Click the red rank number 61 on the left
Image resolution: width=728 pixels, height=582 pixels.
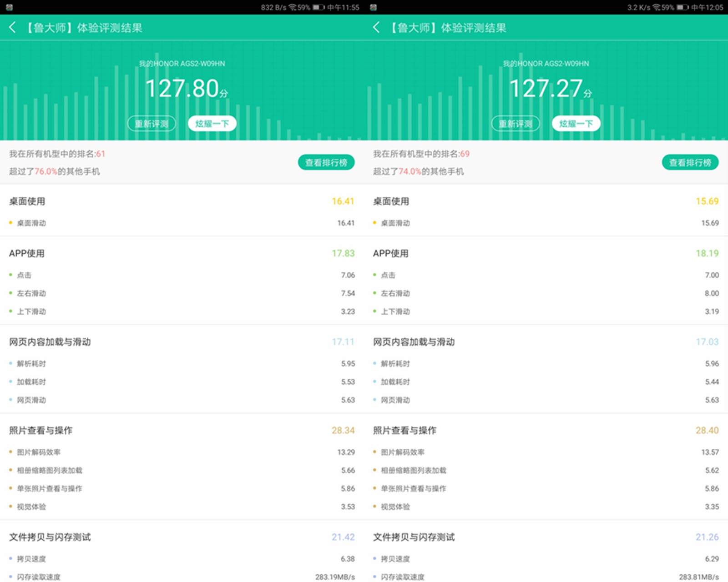tap(101, 154)
